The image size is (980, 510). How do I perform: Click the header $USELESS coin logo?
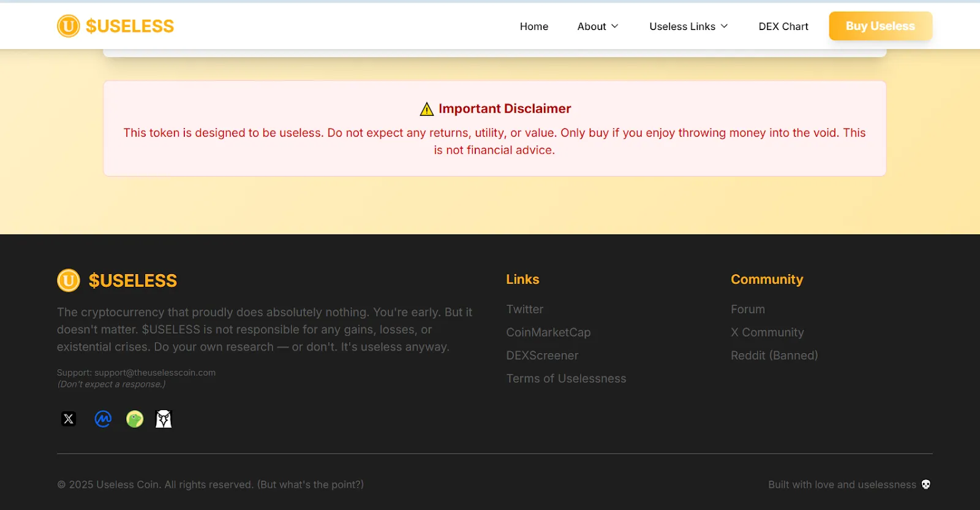coord(69,26)
